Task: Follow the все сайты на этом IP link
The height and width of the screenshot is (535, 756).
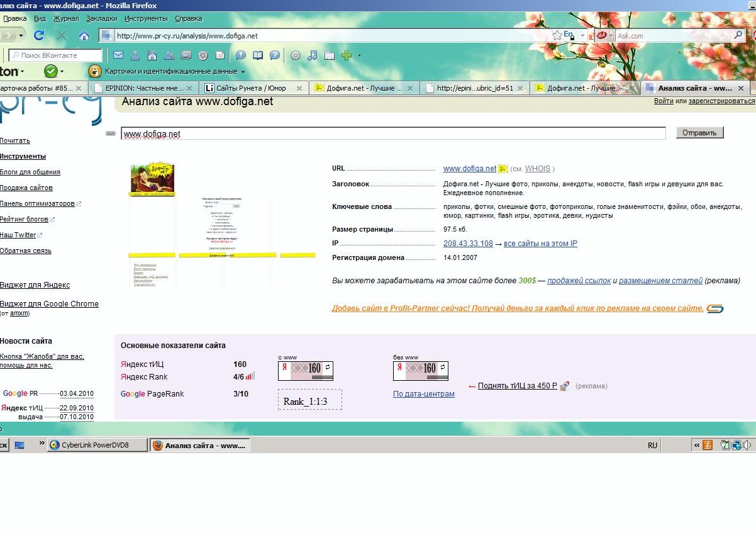Action: (540, 244)
